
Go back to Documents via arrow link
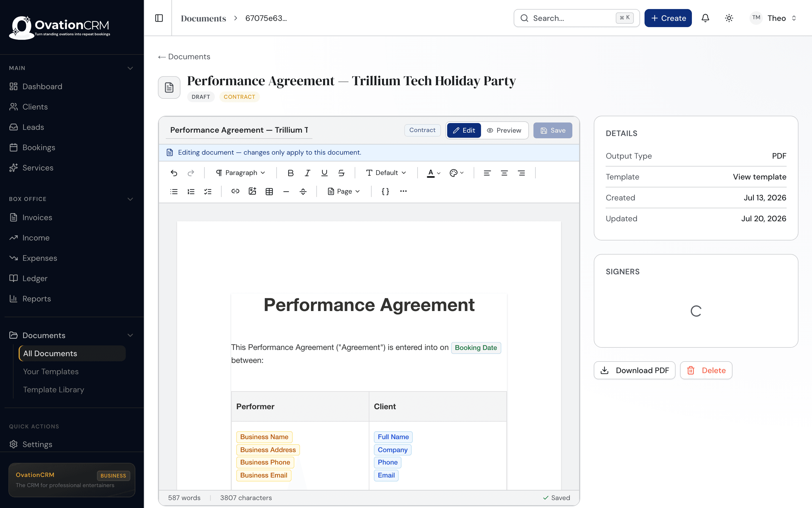click(x=184, y=56)
